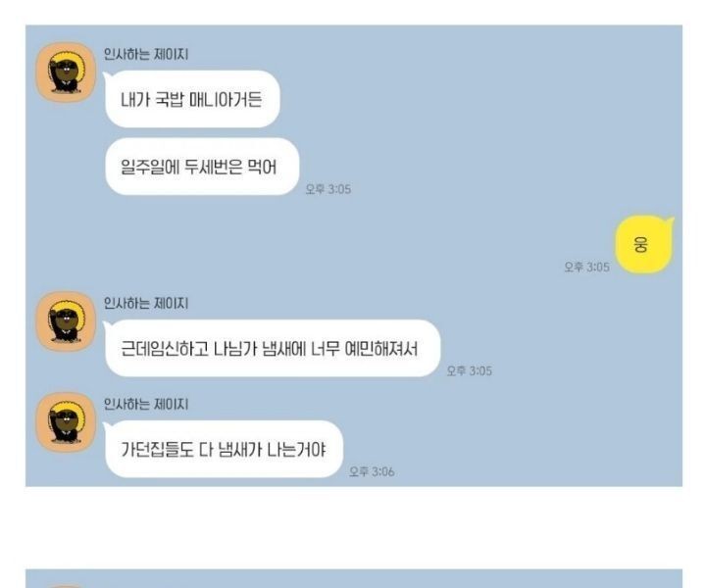The width and height of the screenshot is (706, 588).
Task: Click the pointed tail of the yellow bubble
Action: coord(670,220)
